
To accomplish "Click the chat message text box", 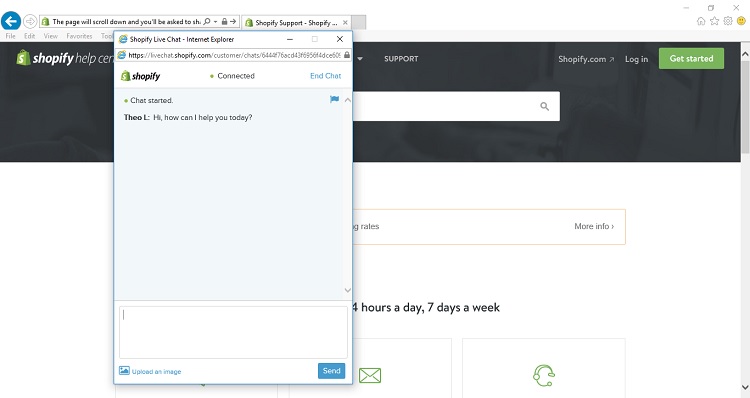I will coord(233,332).
